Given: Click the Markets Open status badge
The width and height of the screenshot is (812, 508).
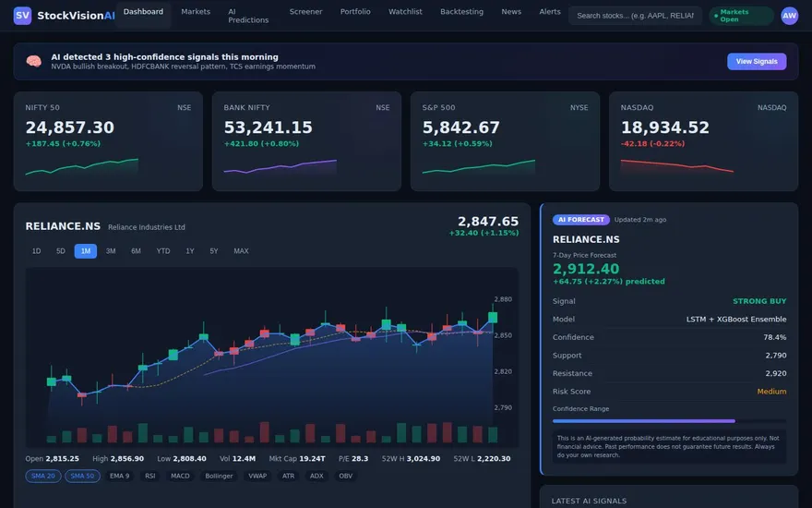Looking at the screenshot, I should [x=742, y=16].
